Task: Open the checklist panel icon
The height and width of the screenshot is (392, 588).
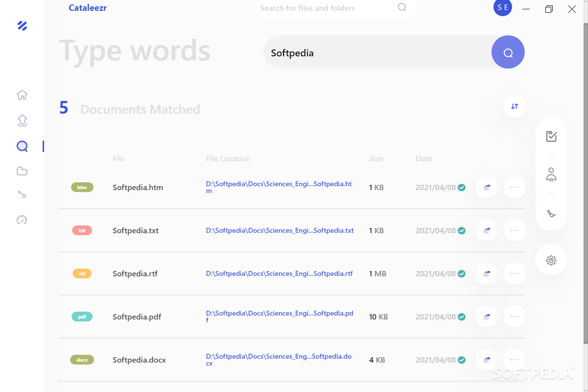Action: click(x=551, y=137)
